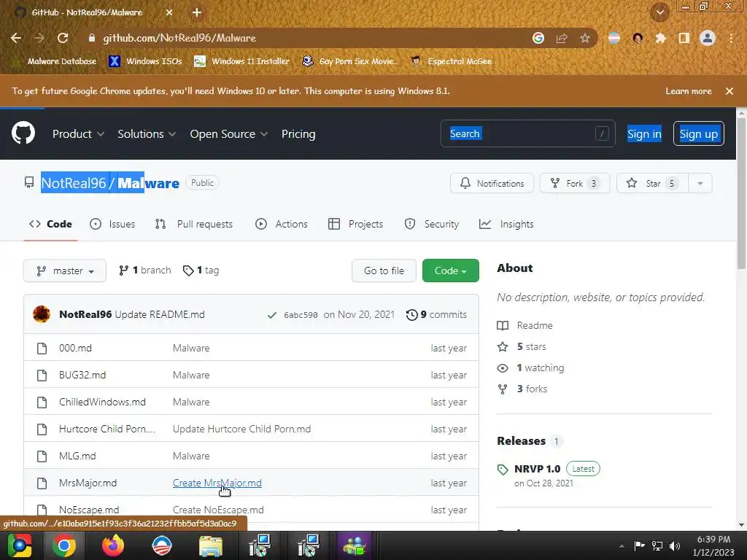
Task: Click the Create MrsMajor.md commit link
Action: [217, 483]
